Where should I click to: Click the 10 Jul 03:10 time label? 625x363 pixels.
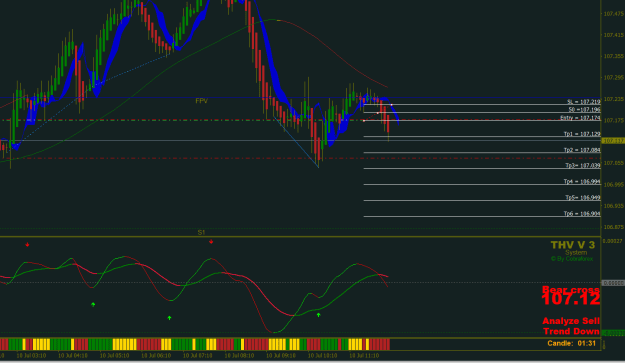[x=31, y=355]
